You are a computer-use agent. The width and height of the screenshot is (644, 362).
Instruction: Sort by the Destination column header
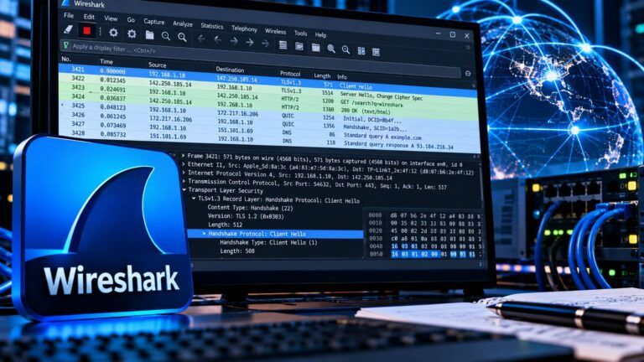coord(230,70)
